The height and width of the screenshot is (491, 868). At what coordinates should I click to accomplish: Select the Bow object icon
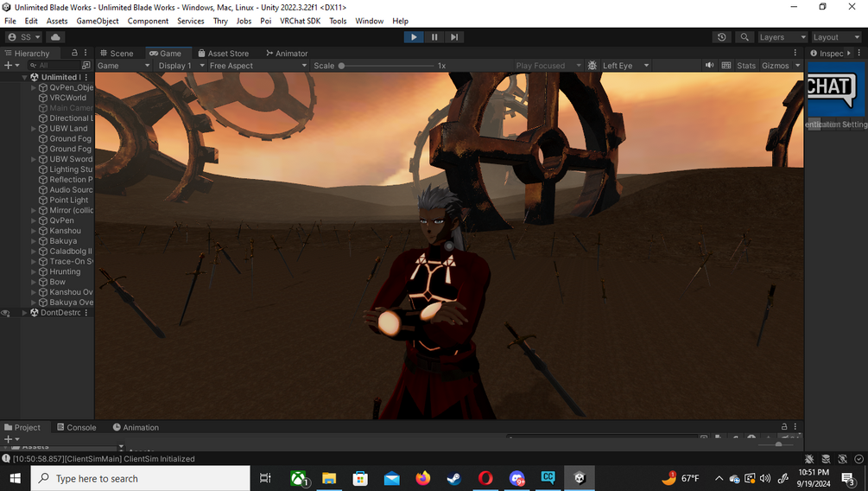click(x=42, y=282)
